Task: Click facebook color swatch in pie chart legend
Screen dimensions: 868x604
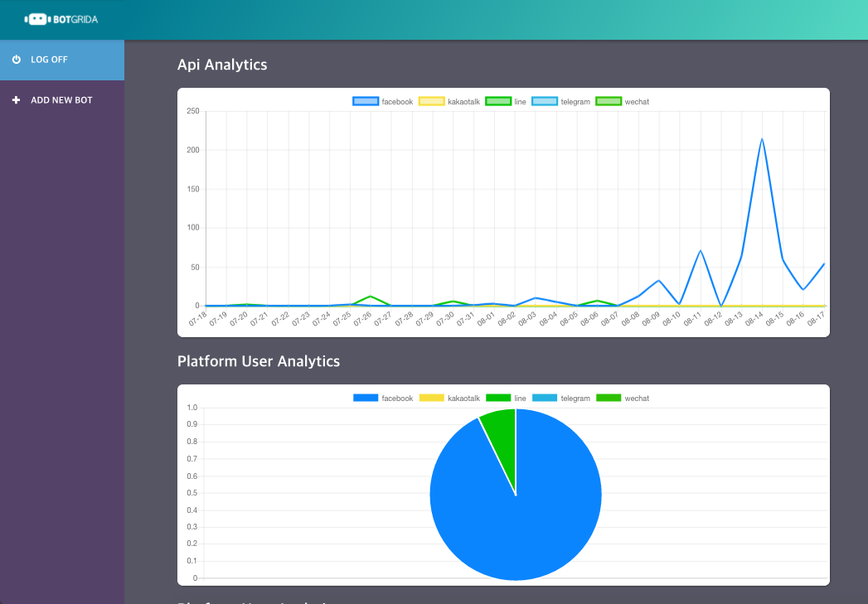Action: click(x=366, y=399)
